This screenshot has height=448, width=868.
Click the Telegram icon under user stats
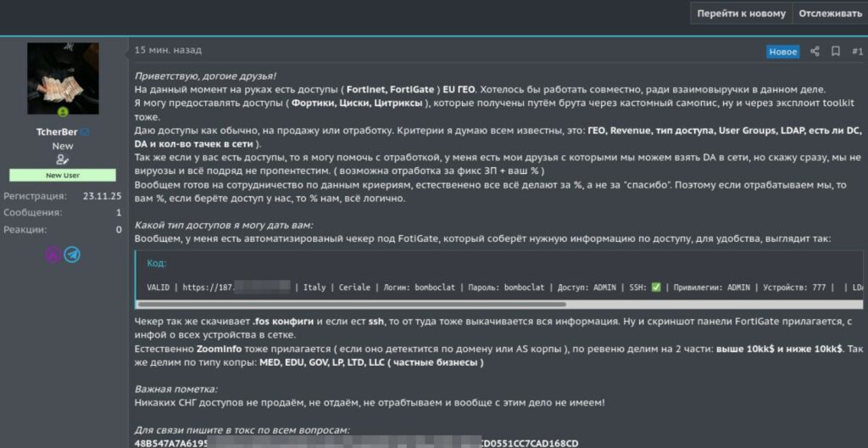[72, 255]
